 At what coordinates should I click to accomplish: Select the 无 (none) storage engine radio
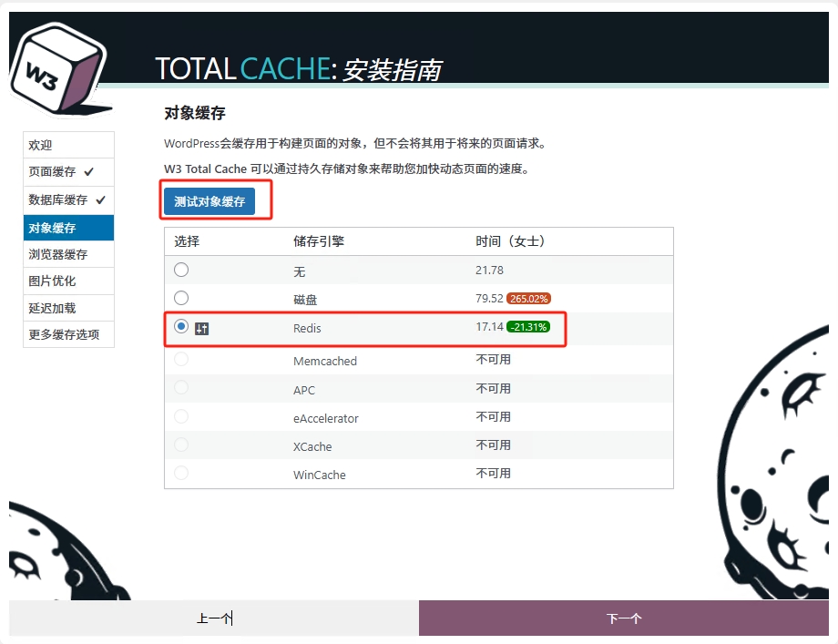[x=181, y=270]
